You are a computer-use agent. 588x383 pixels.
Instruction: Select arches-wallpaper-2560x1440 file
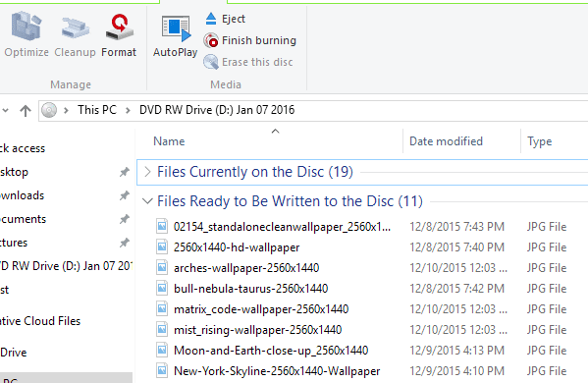pyautogui.click(x=246, y=268)
